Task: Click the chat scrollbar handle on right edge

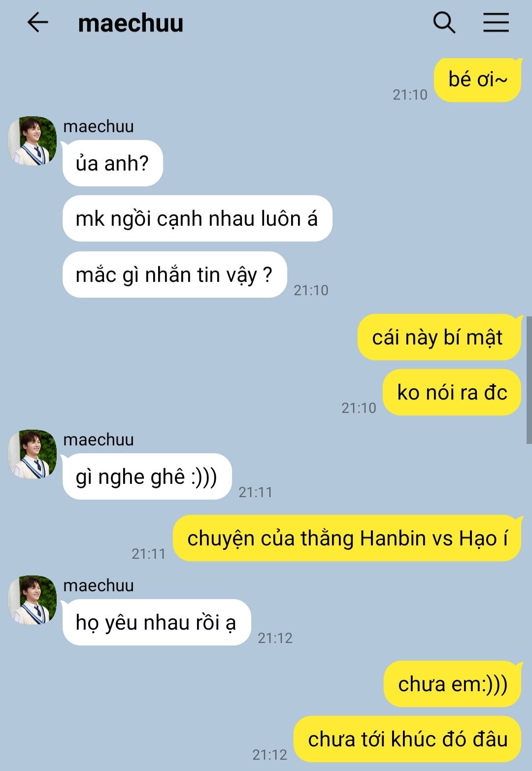Action: (x=529, y=380)
